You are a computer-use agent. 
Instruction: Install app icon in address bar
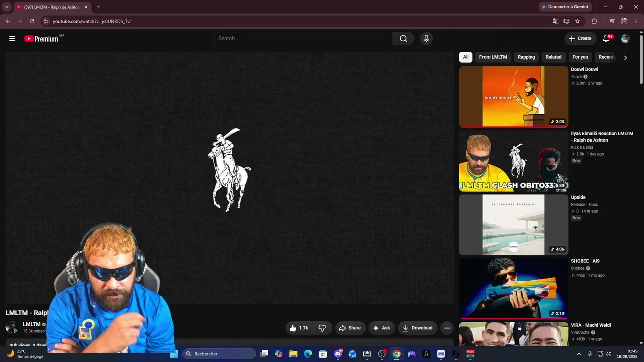coord(567,21)
